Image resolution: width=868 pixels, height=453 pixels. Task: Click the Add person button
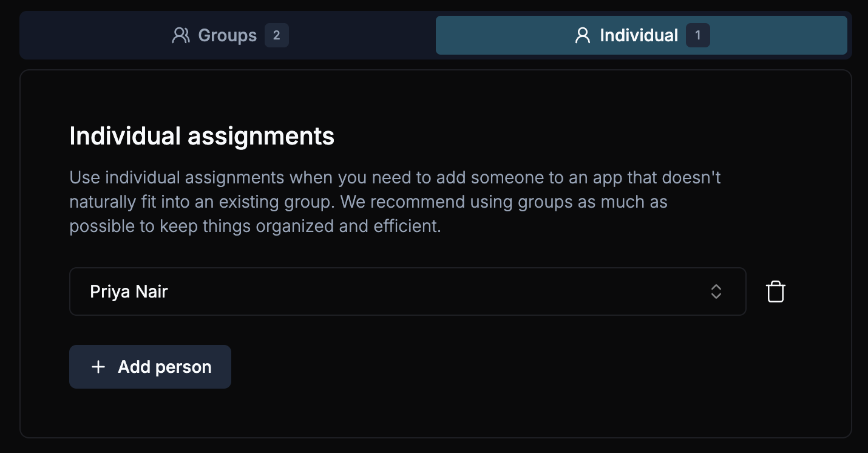coord(150,367)
